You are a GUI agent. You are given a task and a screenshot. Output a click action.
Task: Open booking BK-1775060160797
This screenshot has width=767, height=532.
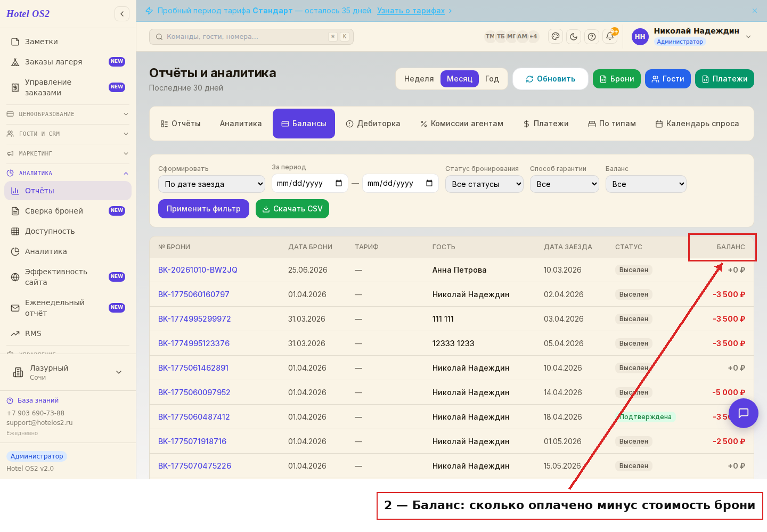click(194, 294)
